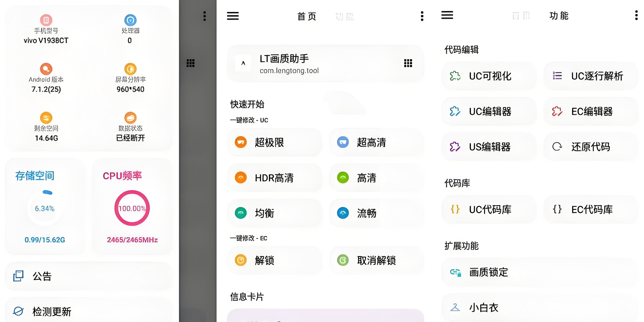
Task: Choose the 流畅 smooth preset
Action: pos(377,213)
